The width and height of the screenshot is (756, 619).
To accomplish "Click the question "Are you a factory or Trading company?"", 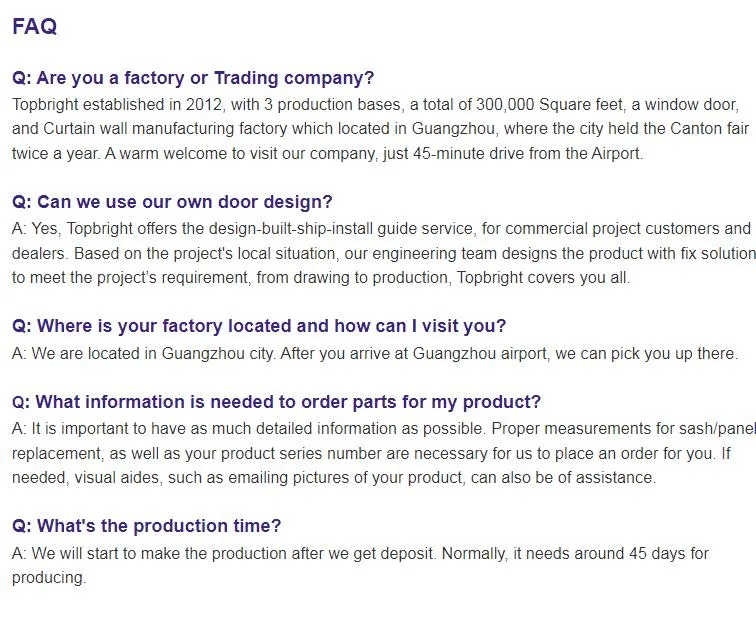I will (193, 78).
